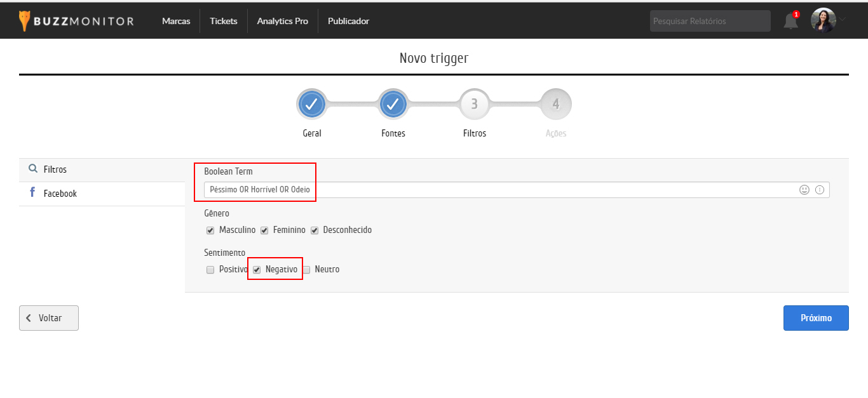The height and width of the screenshot is (398, 868).
Task: Go to step 4 Ações circle
Action: click(556, 104)
